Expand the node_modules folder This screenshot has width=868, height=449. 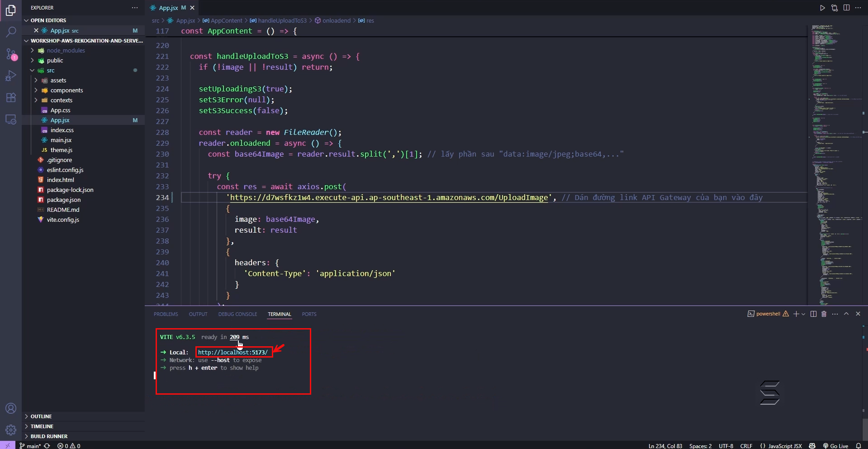pyautogui.click(x=83, y=50)
